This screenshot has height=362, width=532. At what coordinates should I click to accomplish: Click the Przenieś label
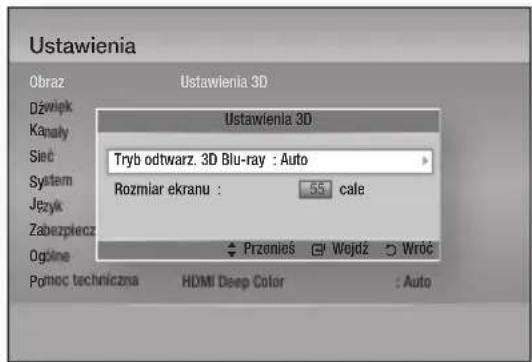point(269,249)
